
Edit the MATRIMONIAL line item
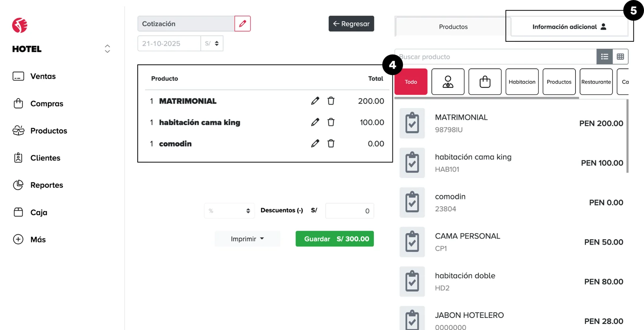[315, 101]
